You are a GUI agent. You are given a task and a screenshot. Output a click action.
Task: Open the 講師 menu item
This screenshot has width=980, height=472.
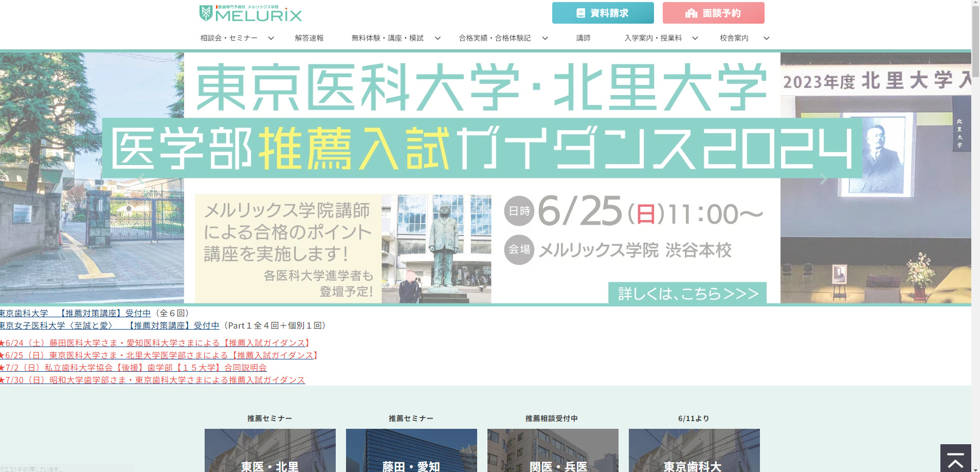coord(583,38)
